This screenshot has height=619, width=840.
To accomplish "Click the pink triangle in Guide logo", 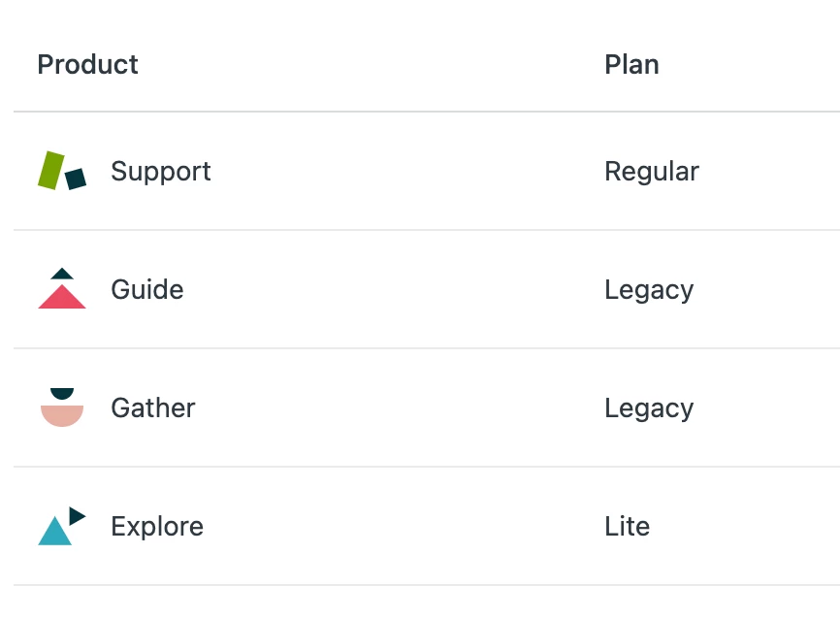I will click(62, 297).
